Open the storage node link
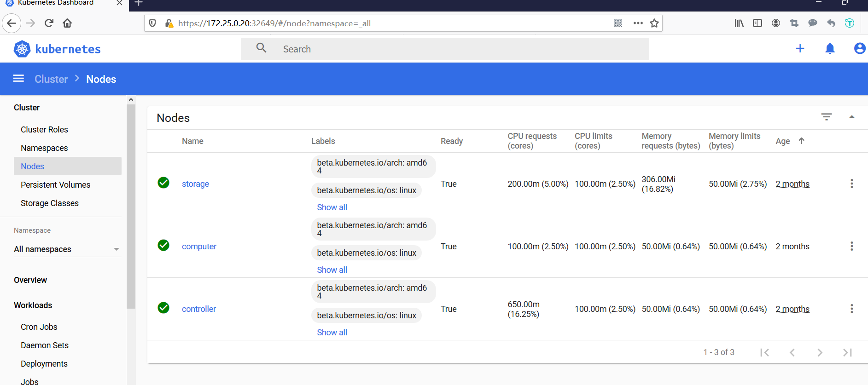Viewport: 868px width, 385px height. (x=195, y=184)
